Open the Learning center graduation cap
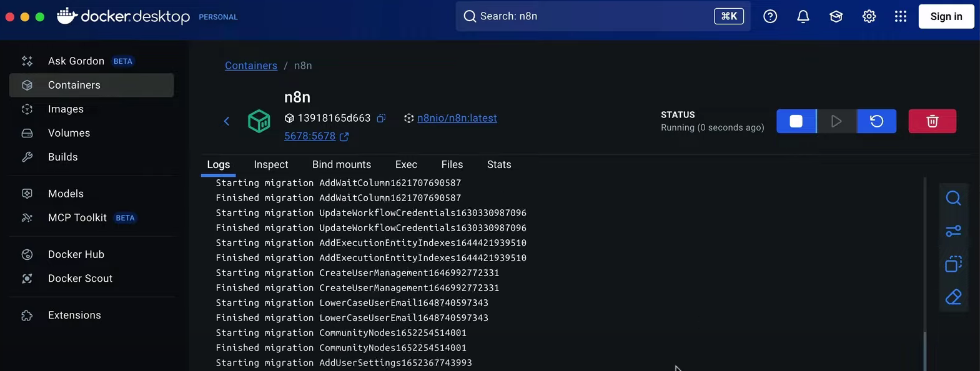Viewport: 980px width, 371px height. click(836, 16)
